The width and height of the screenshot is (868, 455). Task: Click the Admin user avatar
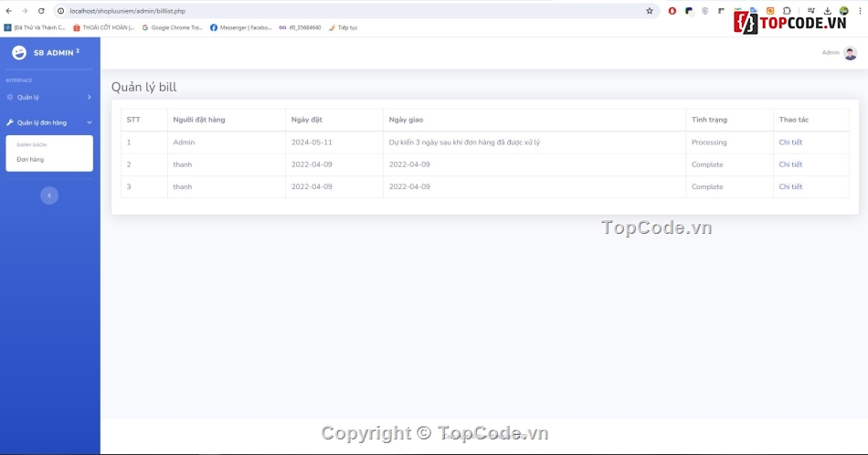click(x=850, y=53)
